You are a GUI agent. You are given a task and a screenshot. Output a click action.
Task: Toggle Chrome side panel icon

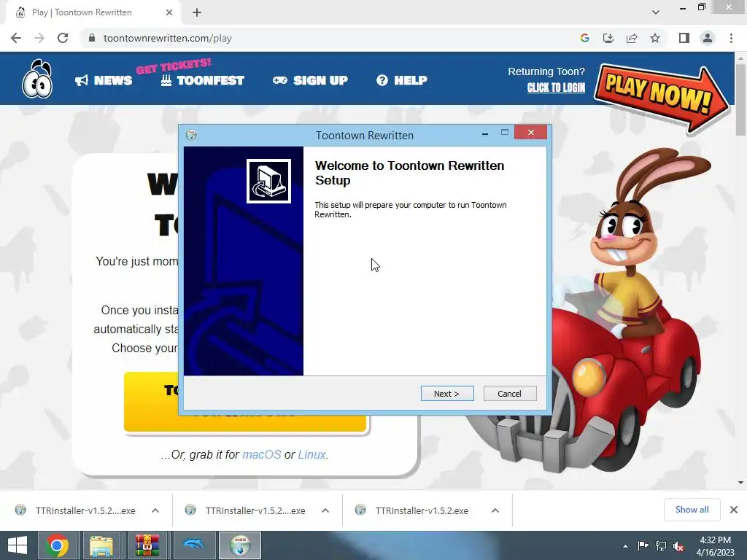click(x=684, y=38)
